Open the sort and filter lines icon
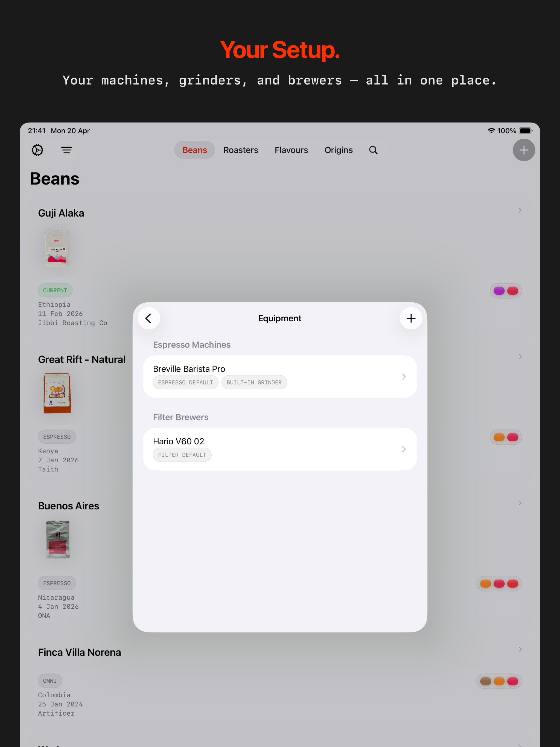 (x=66, y=150)
